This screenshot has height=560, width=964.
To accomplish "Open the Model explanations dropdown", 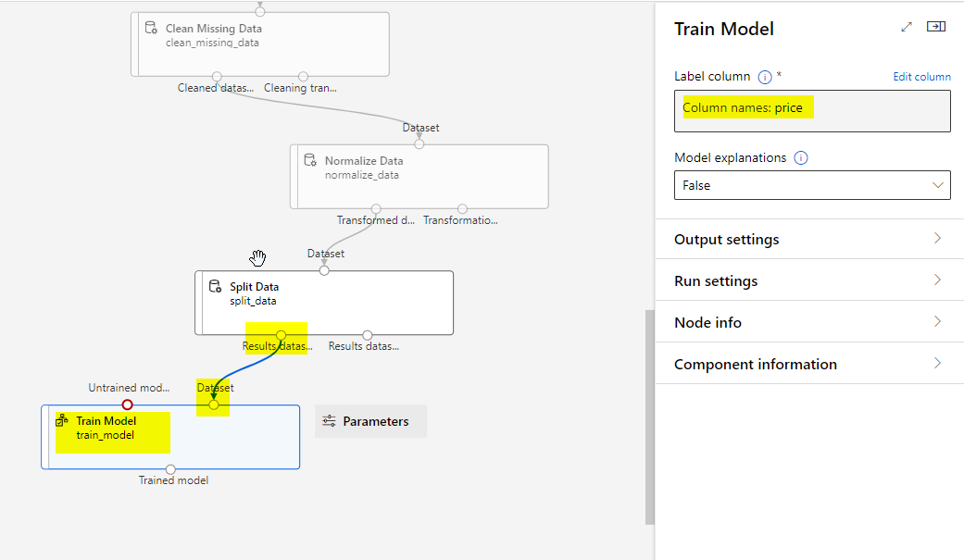I will (x=811, y=185).
